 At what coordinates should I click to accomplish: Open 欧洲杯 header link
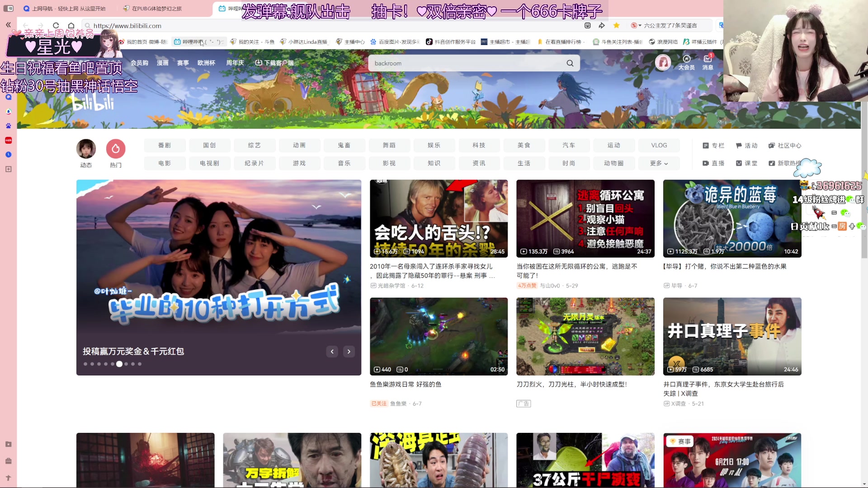point(206,63)
